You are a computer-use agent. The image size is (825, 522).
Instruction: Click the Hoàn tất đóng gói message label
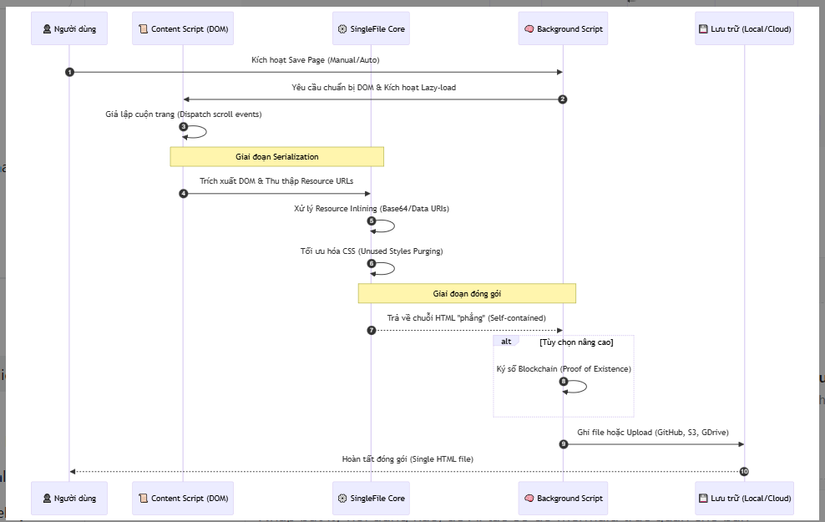click(x=407, y=459)
